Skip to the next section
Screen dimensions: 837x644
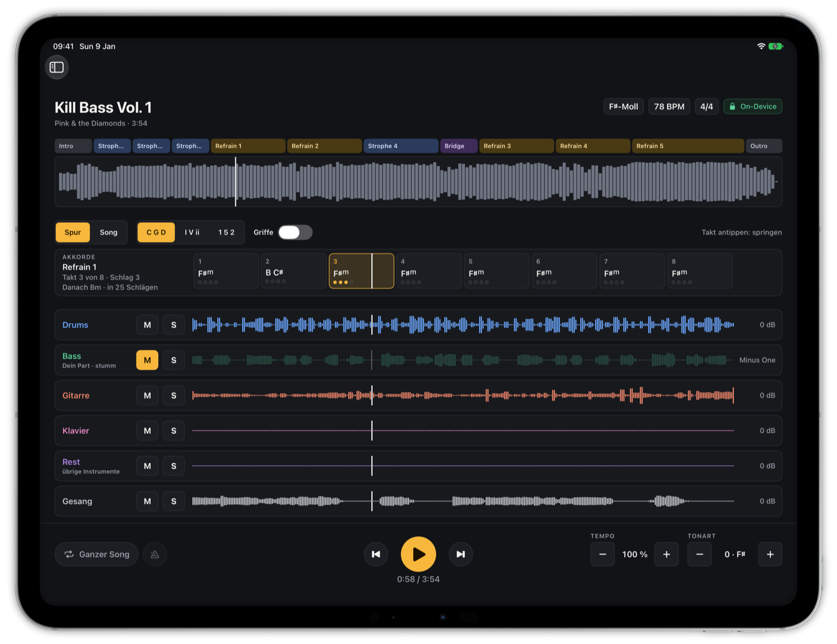460,554
